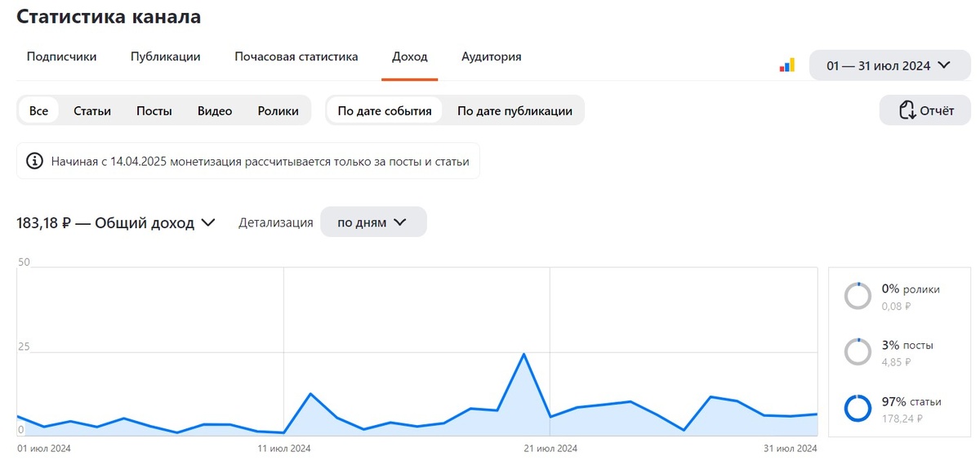Viewport: 980px width, 470px height.
Task: Click the 01 июл 2024 axis label
Action: tap(44, 448)
